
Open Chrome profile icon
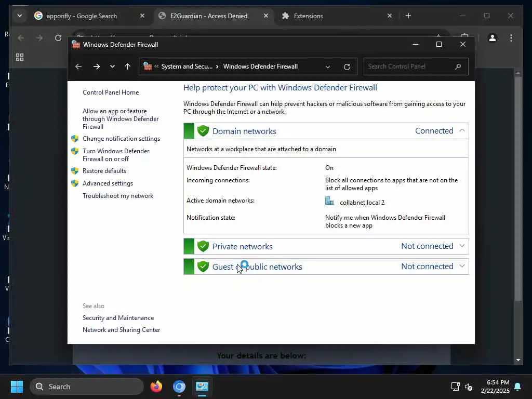pos(493,37)
